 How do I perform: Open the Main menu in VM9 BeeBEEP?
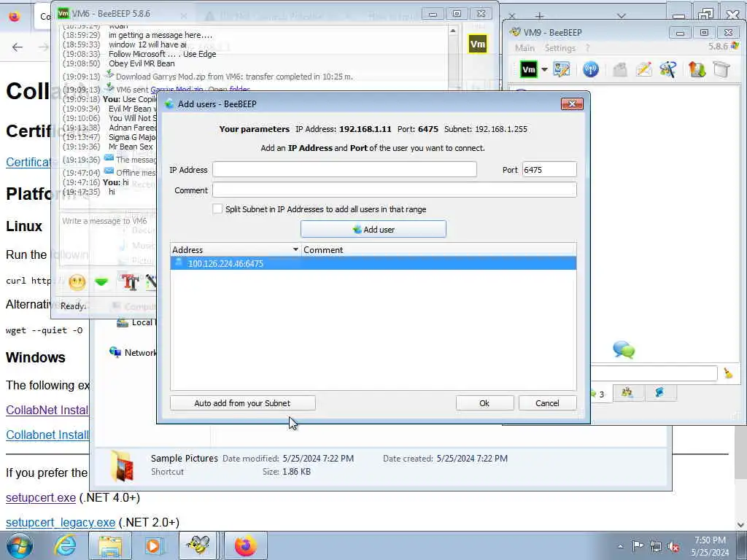click(x=525, y=48)
